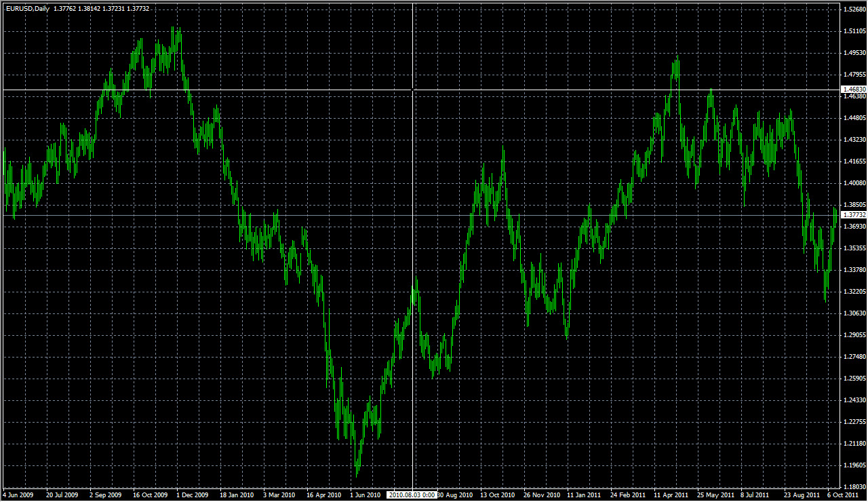Click the 4 Jun 2009 date label
The width and height of the screenshot is (868, 502).
pos(18,495)
